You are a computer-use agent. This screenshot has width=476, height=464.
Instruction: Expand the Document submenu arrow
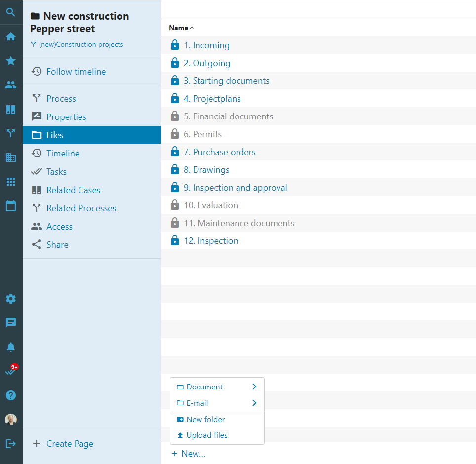click(254, 387)
